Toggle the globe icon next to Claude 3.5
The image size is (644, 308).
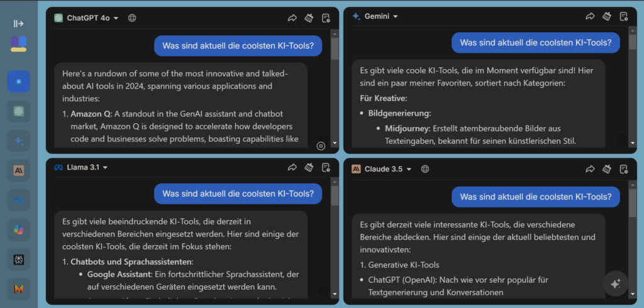click(425, 168)
